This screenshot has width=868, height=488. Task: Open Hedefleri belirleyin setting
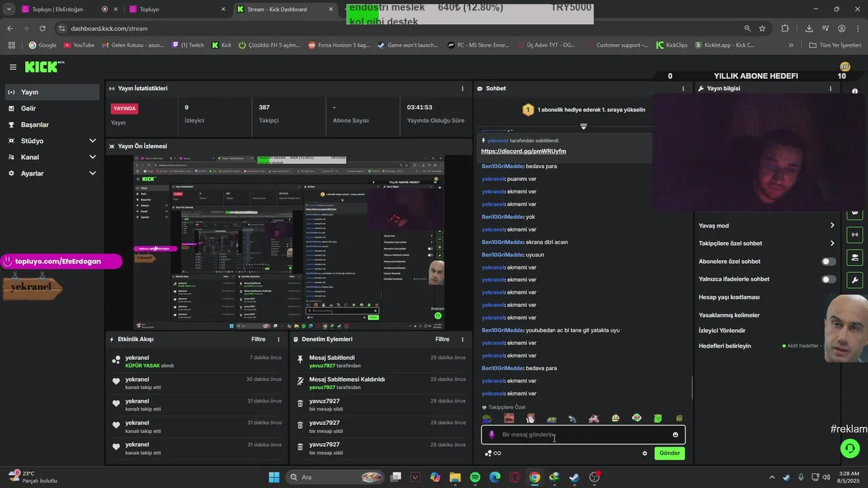[725, 346]
